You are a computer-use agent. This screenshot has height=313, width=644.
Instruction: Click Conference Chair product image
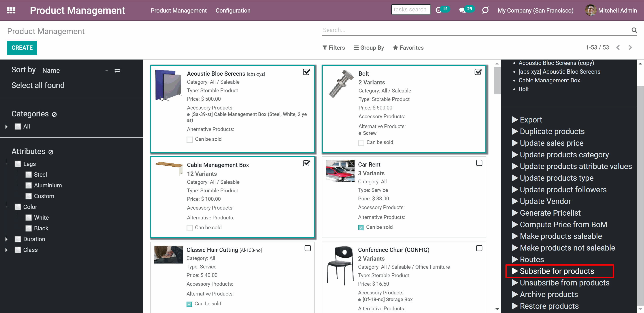coord(340,266)
